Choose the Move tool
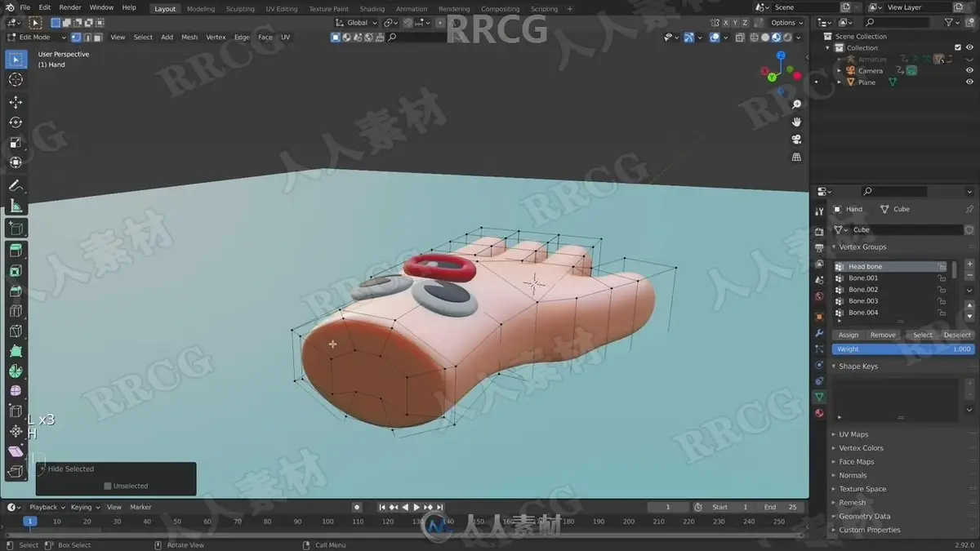Image resolution: width=980 pixels, height=551 pixels. pyautogui.click(x=16, y=102)
